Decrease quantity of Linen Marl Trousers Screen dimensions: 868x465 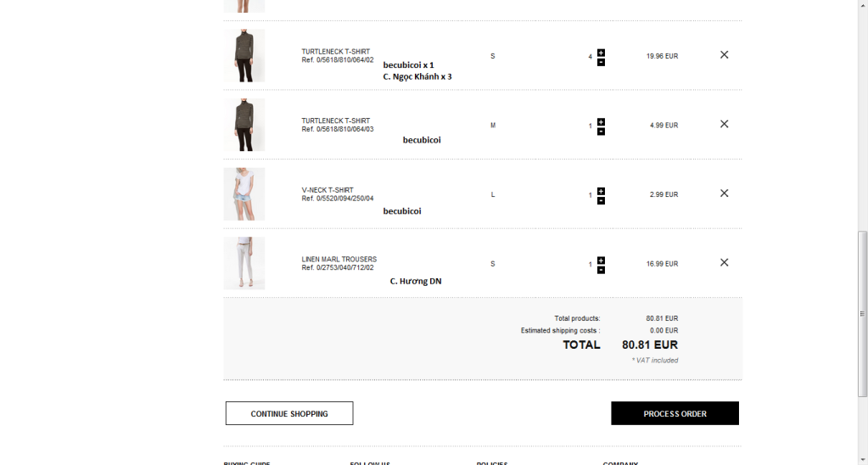(601, 270)
